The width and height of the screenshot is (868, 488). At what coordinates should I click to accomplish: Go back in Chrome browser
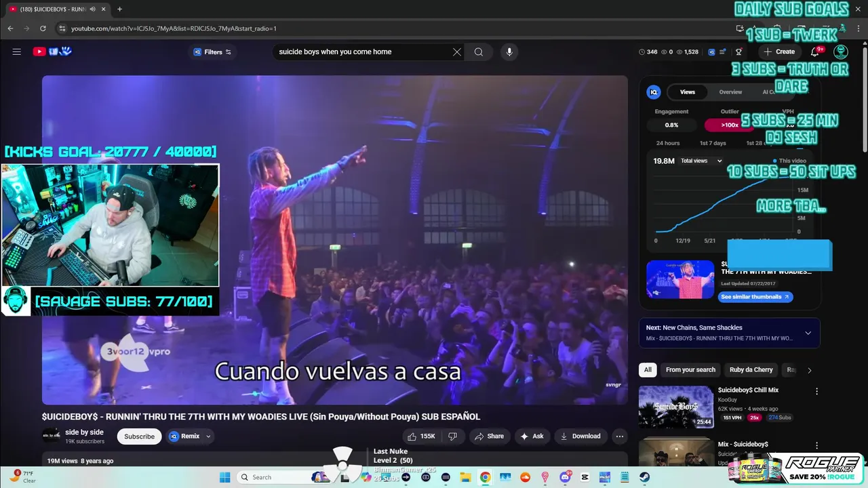click(x=10, y=28)
